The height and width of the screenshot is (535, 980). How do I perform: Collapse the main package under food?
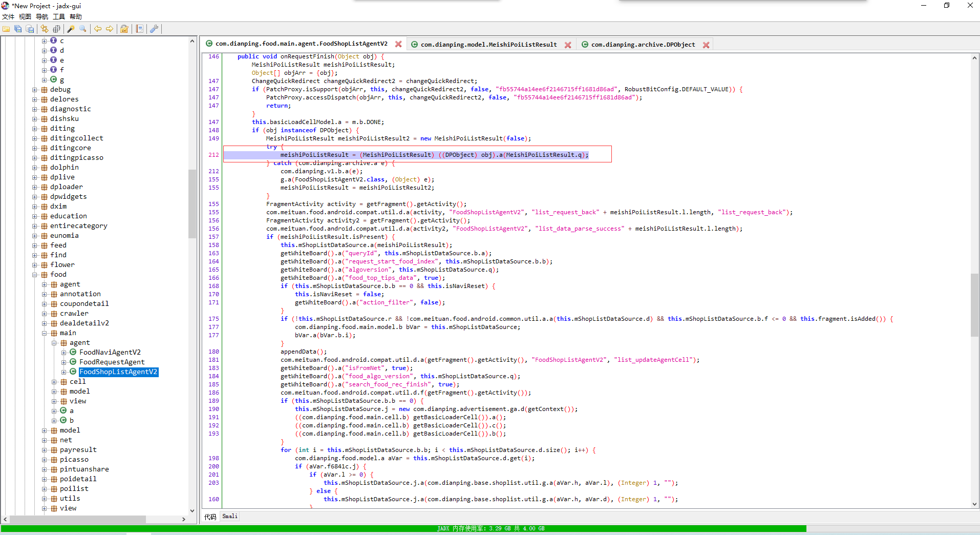45,333
